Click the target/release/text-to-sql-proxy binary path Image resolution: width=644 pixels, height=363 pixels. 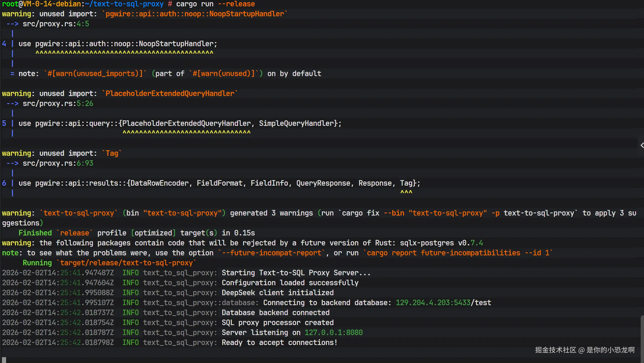(x=126, y=263)
